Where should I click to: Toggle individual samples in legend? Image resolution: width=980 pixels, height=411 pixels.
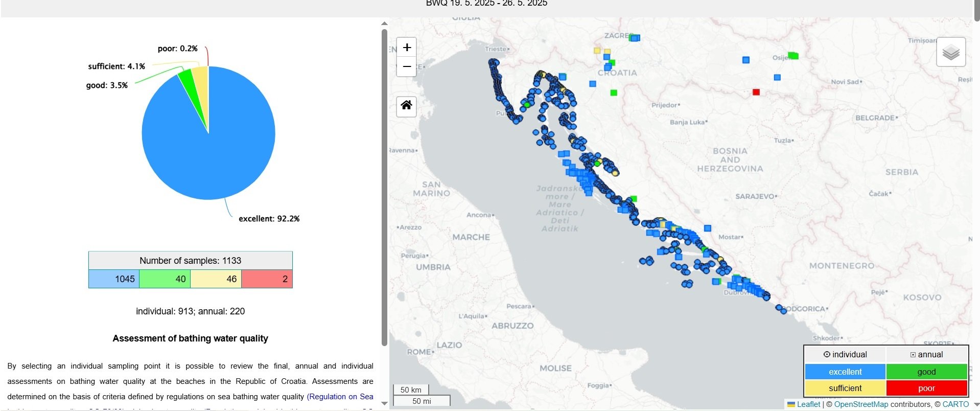click(x=845, y=354)
